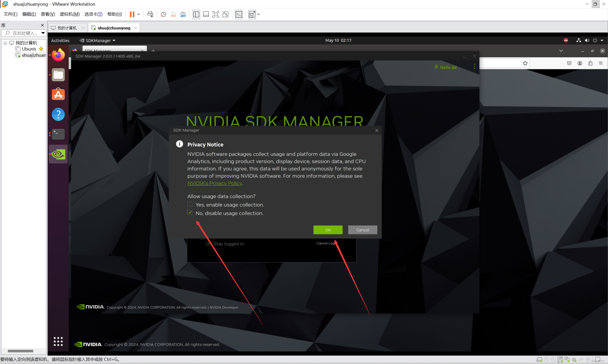Image resolution: width=608 pixels, height=364 pixels.
Task: Launch Firefox from the Ubuntu dock
Action: [x=58, y=54]
